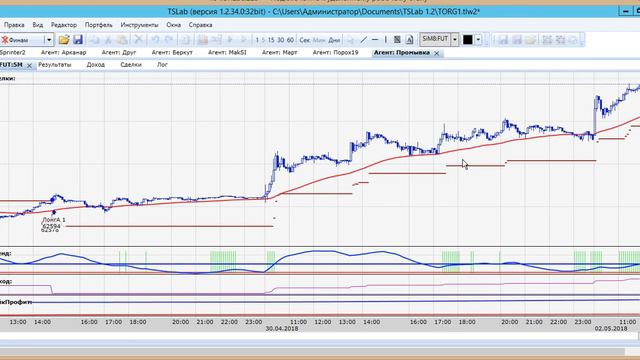This screenshot has height=360, width=640.
Task: Switch to Агент: MakSI tab
Action: tap(227, 53)
